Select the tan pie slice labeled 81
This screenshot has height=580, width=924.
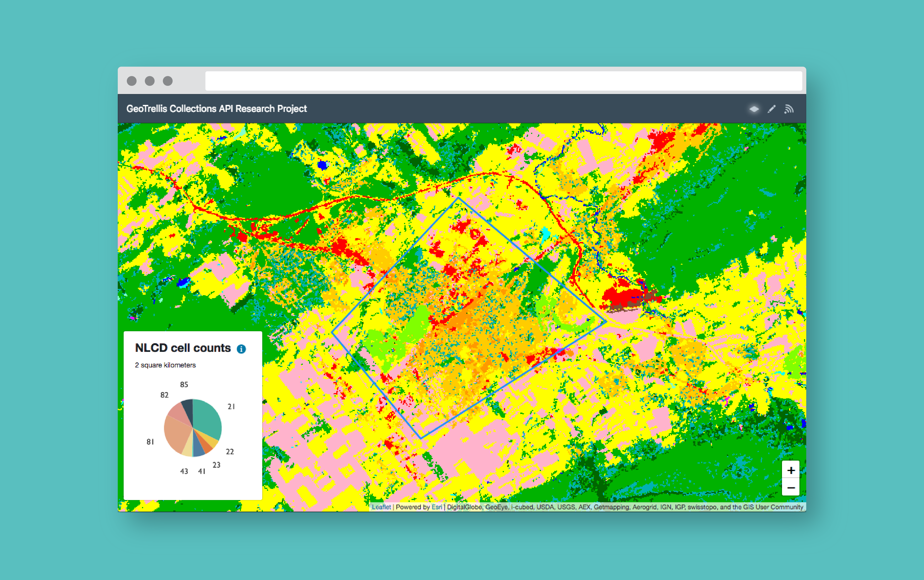[177, 433]
